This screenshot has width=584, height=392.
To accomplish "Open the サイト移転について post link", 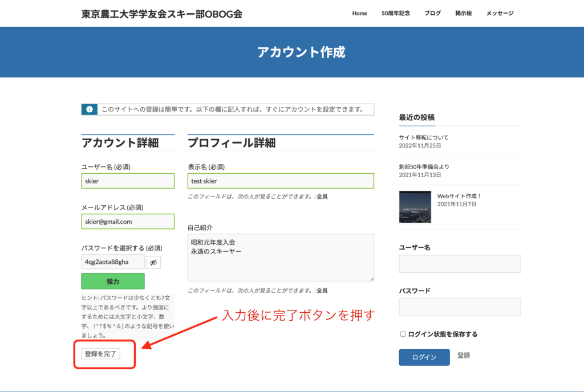I will pos(423,137).
